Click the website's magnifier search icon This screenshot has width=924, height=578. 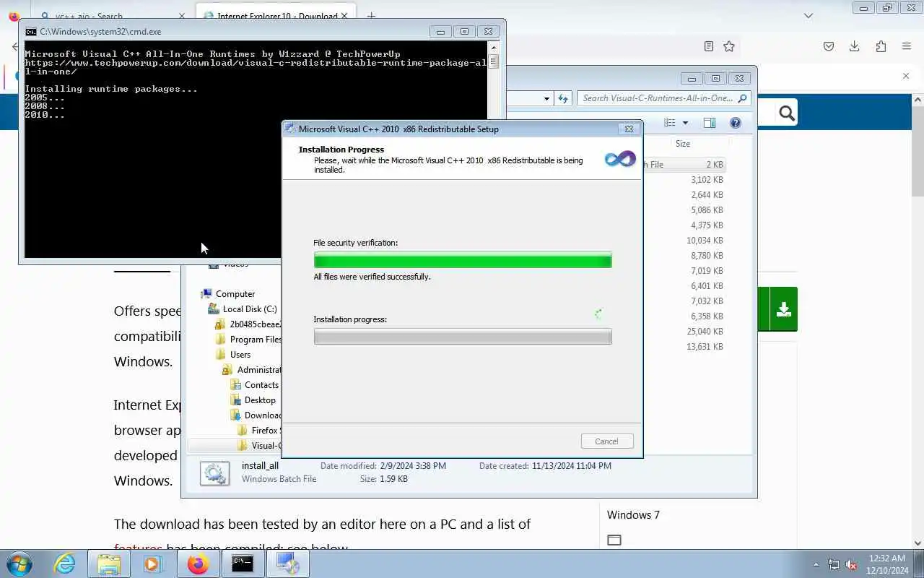click(x=787, y=113)
